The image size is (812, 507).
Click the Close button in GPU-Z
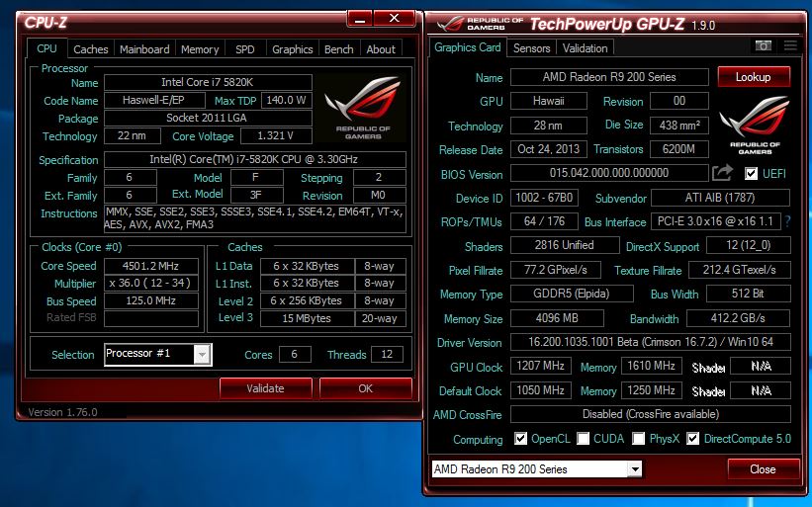pos(764,469)
